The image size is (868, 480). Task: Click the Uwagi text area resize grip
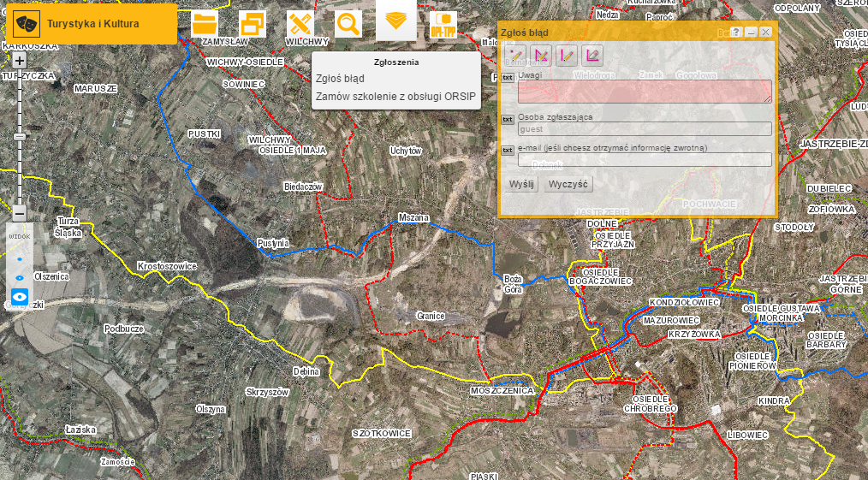coord(769,99)
